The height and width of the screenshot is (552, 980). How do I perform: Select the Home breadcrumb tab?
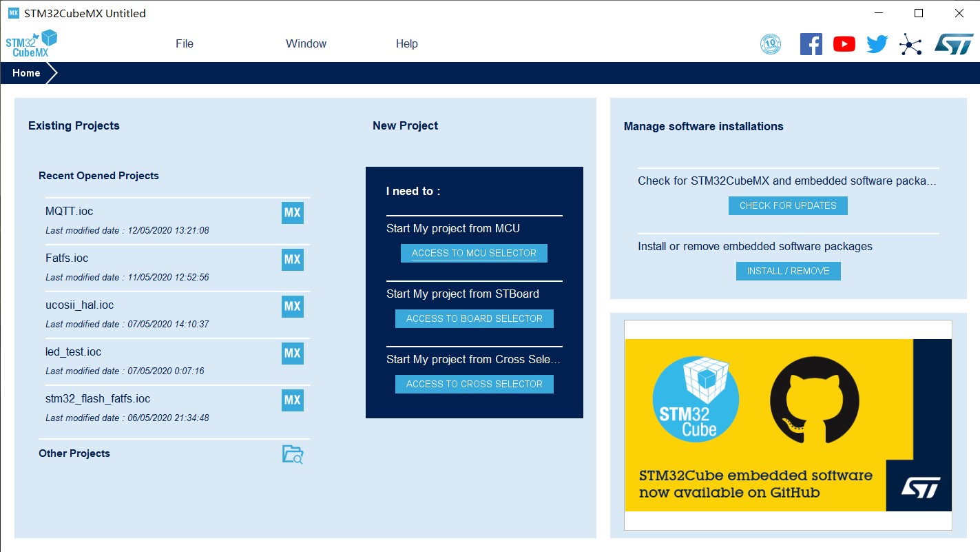[26, 73]
